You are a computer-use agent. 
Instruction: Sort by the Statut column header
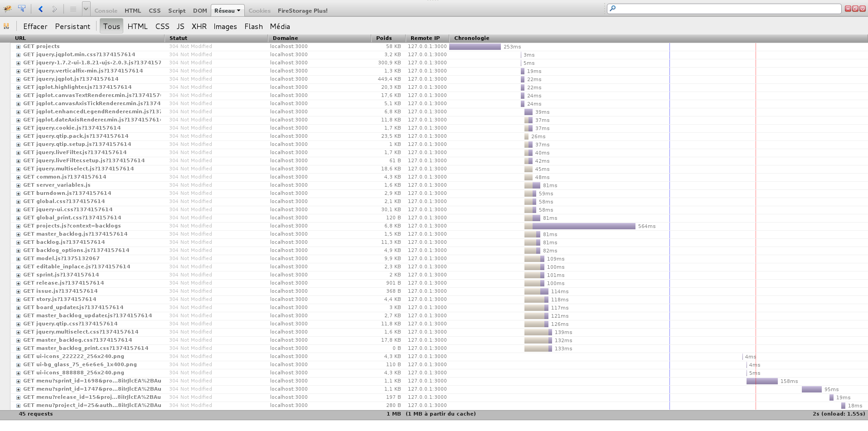[x=216, y=38]
